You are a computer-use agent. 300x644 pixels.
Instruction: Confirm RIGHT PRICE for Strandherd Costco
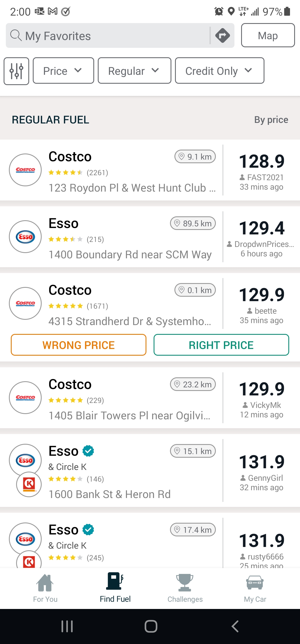click(x=221, y=345)
